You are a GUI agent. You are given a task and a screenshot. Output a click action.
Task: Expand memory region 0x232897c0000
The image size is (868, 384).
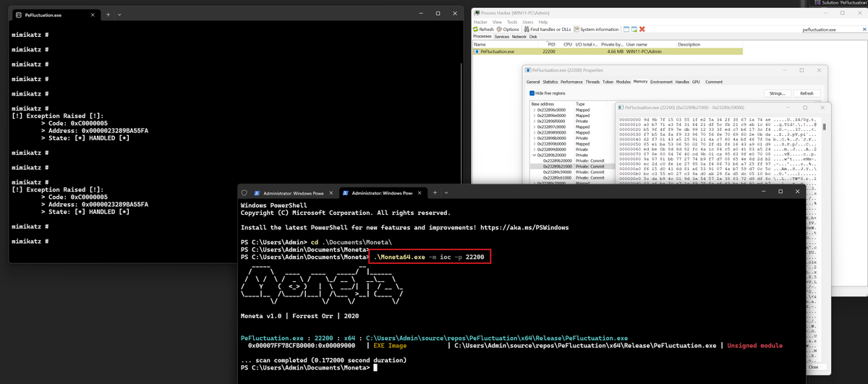click(x=534, y=127)
